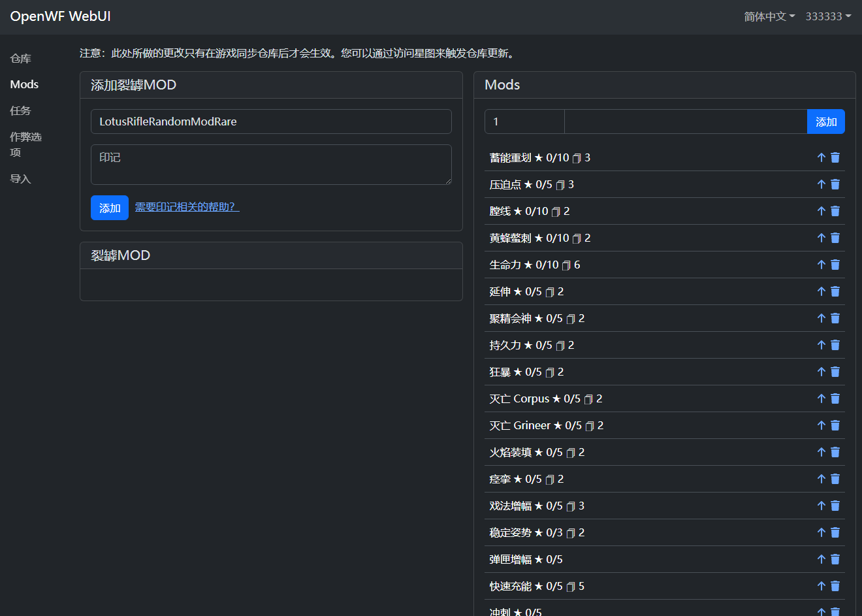The height and width of the screenshot is (616, 862).
Task: Remove 膛线 via its trash icon
Action: pyautogui.click(x=835, y=210)
